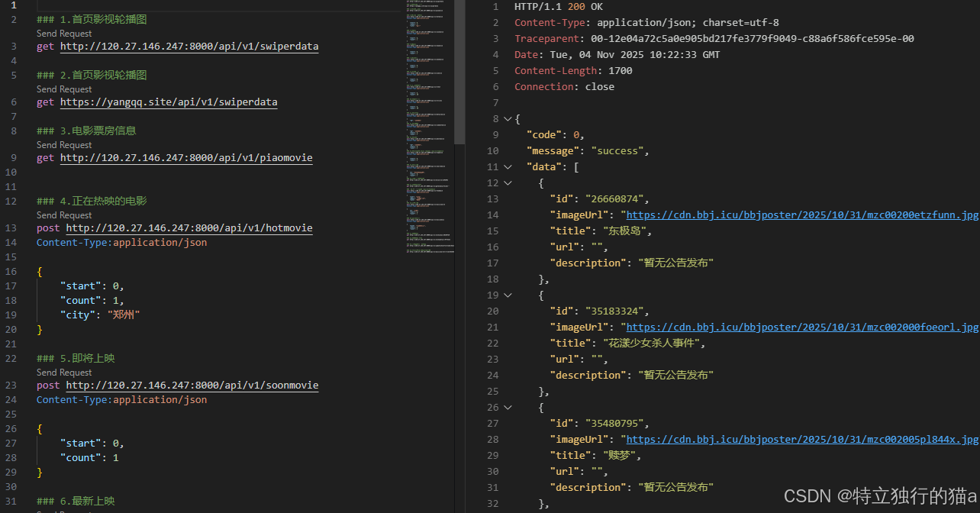Send Request for 3.电影票房信息

[x=64, y=145]
